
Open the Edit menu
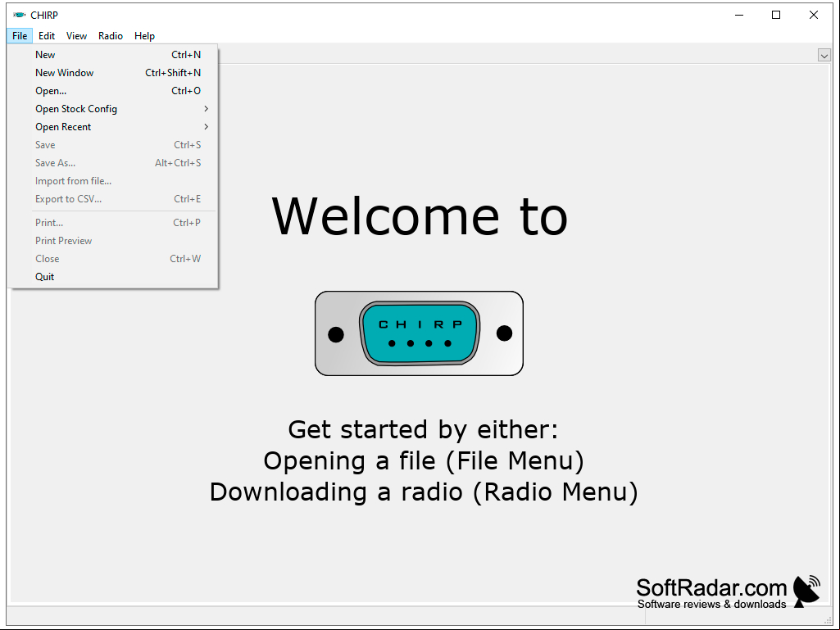tap(47, 36)
